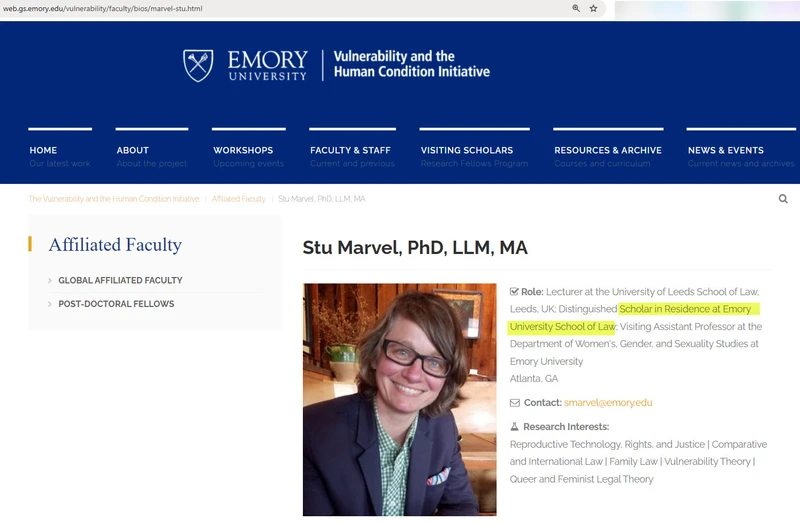Click Queer and Feminist Legal Theory text
Viewport: 800px width, 523px height.
click(x=582, y=479)
